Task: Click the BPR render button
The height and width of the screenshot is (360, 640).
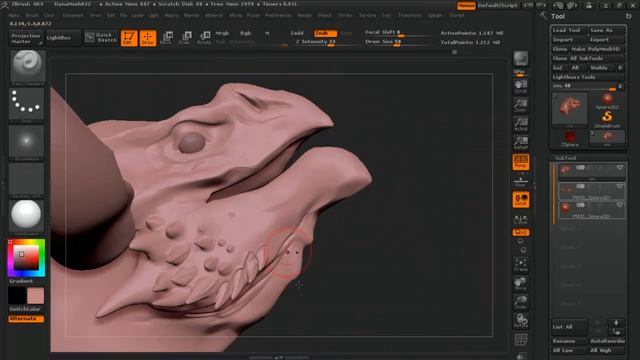Action: point(520,59)
